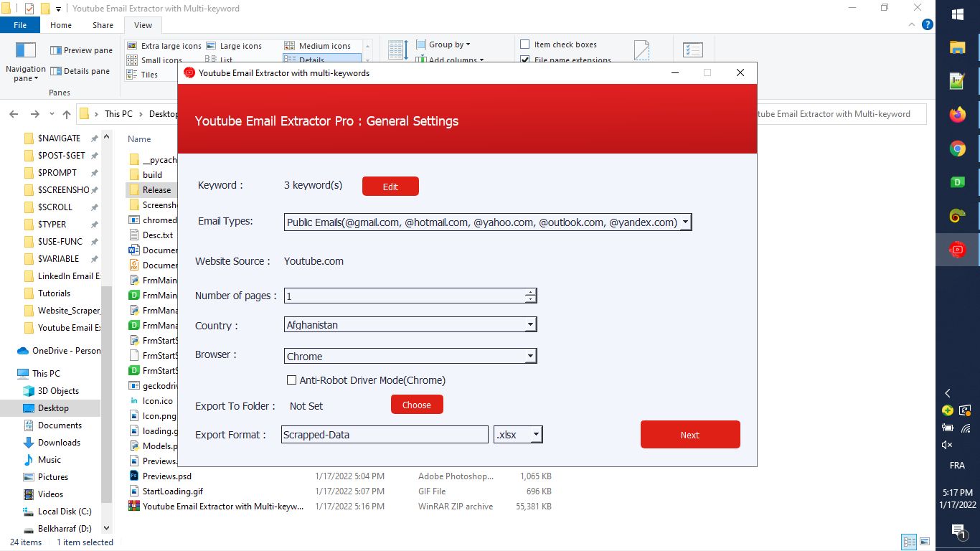The height and width of the screenshot is (551, 980).
Task: Click the red Next button
Action: (x=690, y=435)
